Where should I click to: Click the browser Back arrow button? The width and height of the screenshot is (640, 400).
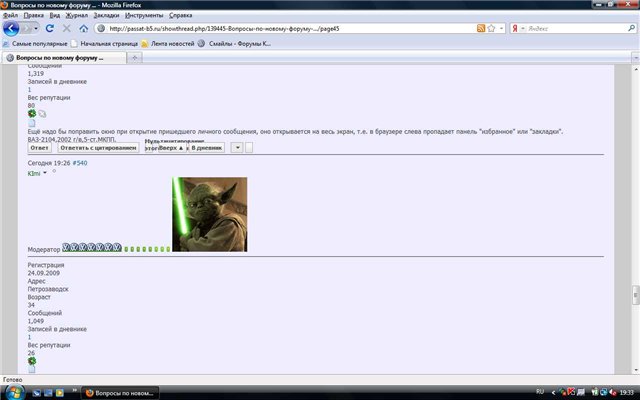tap(13, 29)
